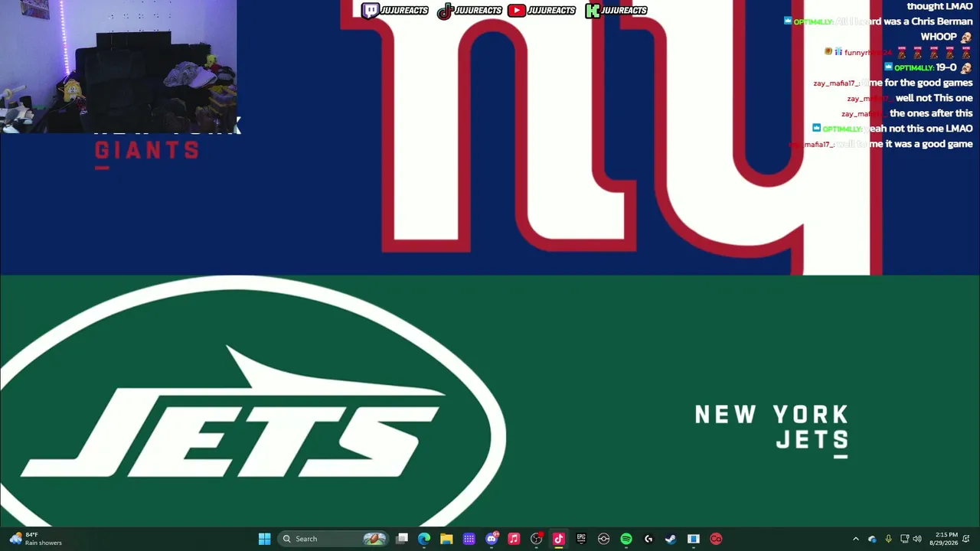Switch to OBS Studio in the taskbar
The image size is (980, 551).
tap(536, 539)
